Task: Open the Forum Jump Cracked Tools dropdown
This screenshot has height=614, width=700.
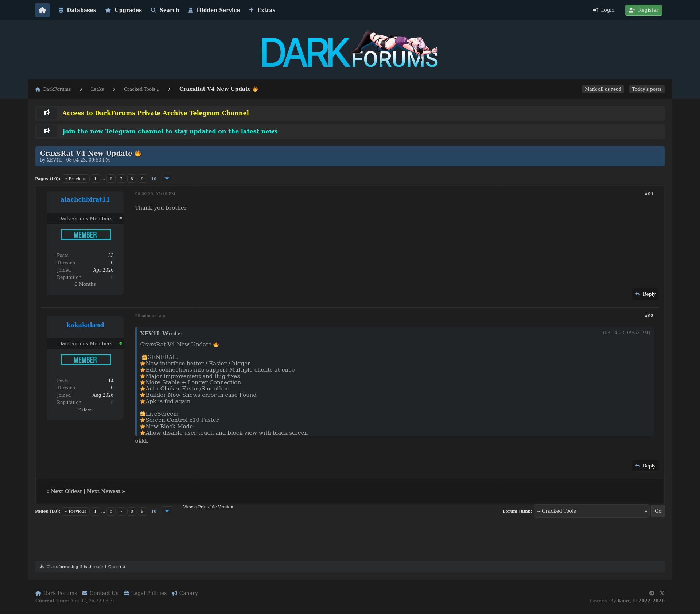Action: [591, 511]
